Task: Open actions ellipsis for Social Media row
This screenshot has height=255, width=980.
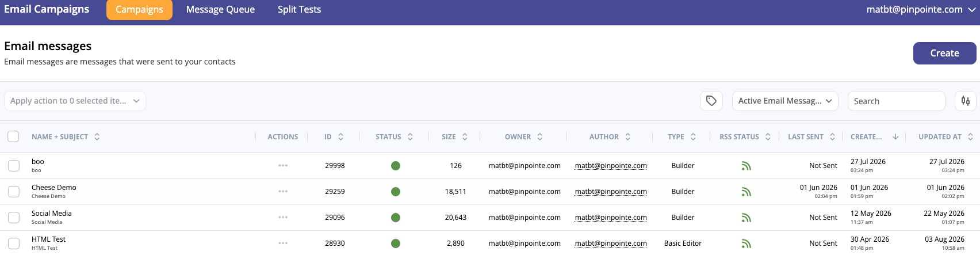Action: [283, 218]
